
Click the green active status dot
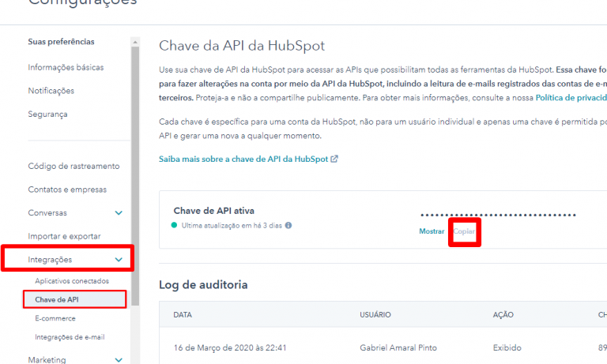175,225
